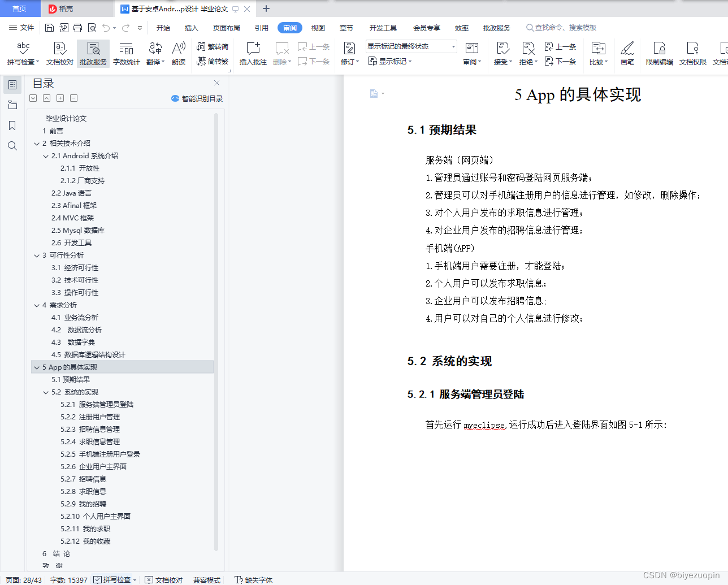The width and height of the screenshot is (728, 585).
Task: Switch to the 引用 ribbon tab
Action: (262, 28)
